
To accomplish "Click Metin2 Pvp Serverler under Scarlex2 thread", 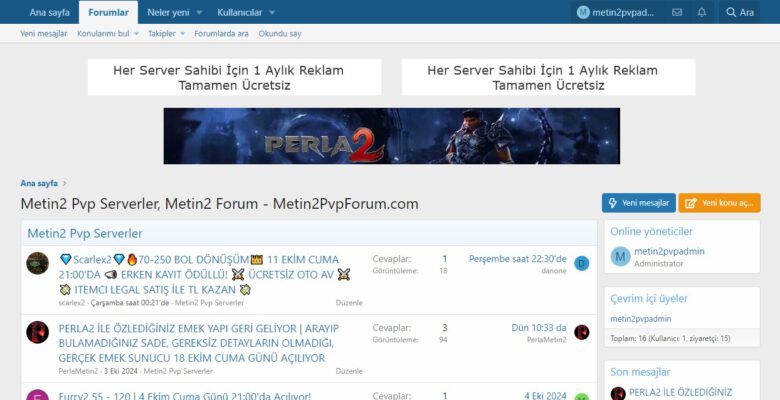I will 209,302.
